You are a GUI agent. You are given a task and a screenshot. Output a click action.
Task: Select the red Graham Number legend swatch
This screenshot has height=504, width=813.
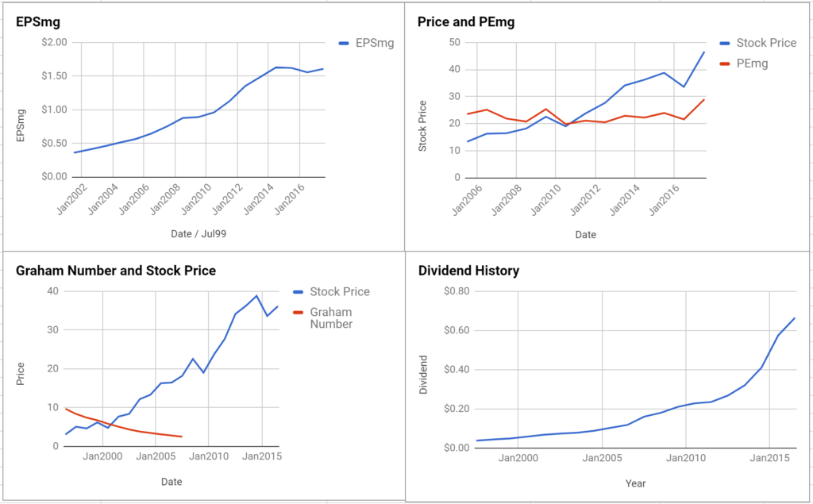pos(299,313)
